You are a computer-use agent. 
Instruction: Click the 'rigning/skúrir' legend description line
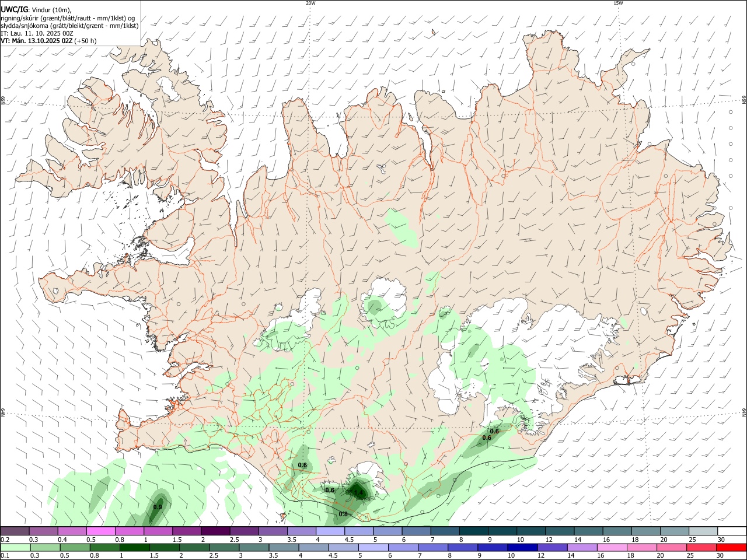[x=68, y=18]
